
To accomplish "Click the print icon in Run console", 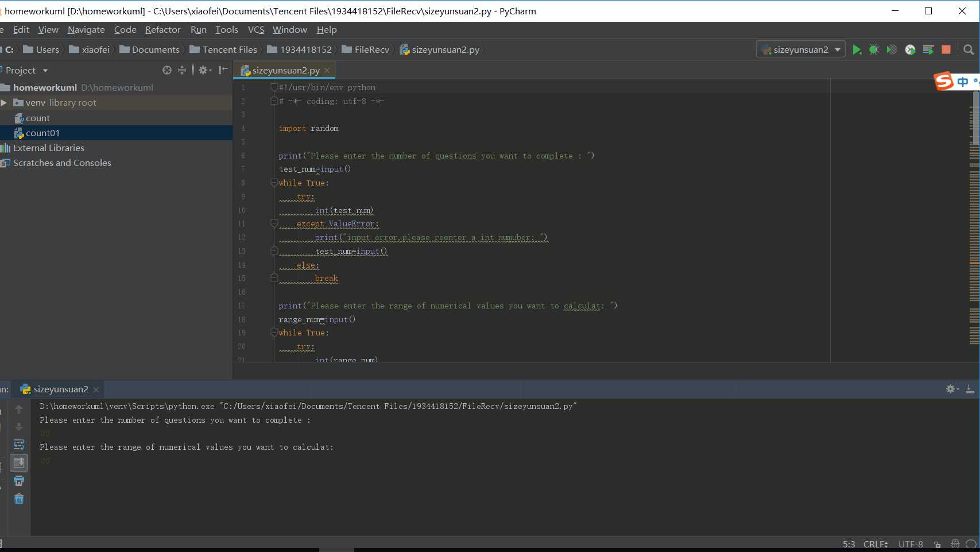I will [19, 481].
